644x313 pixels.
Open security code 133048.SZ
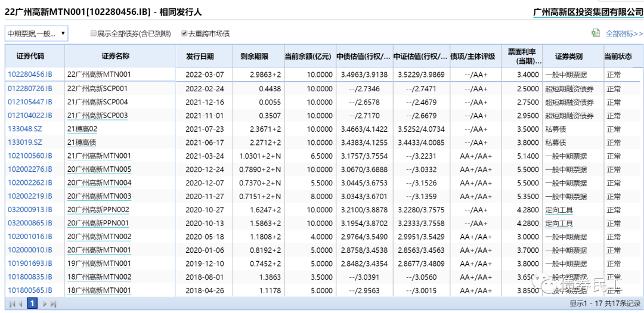(x=25, y=129)
